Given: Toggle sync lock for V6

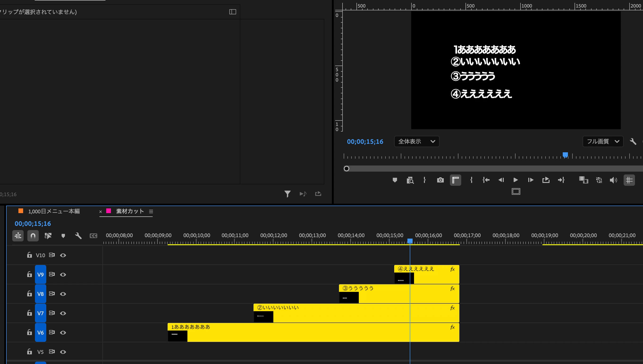Looking at the screenshot, I should coord(52,332).
